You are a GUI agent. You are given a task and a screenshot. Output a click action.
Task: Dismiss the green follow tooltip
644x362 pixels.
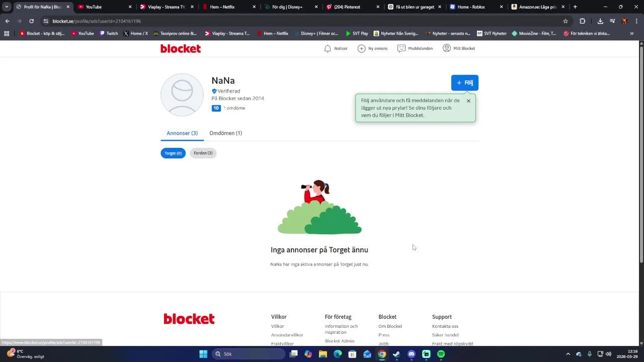(x=468, y=101)
